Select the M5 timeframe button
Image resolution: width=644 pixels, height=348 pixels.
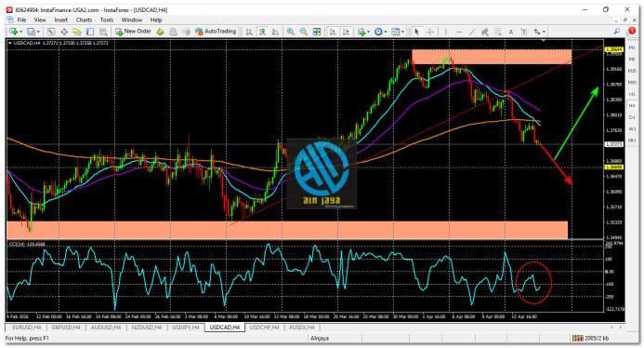point(632,60)
